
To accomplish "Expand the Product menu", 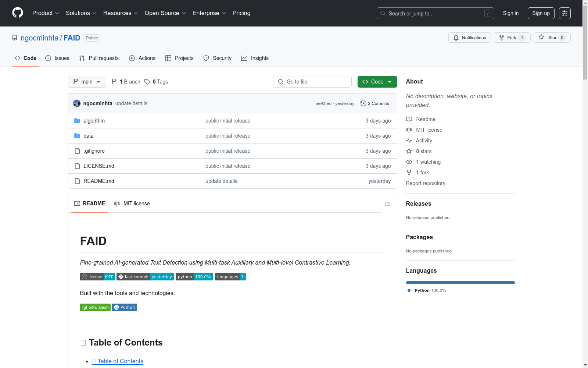I will [46, 13].
